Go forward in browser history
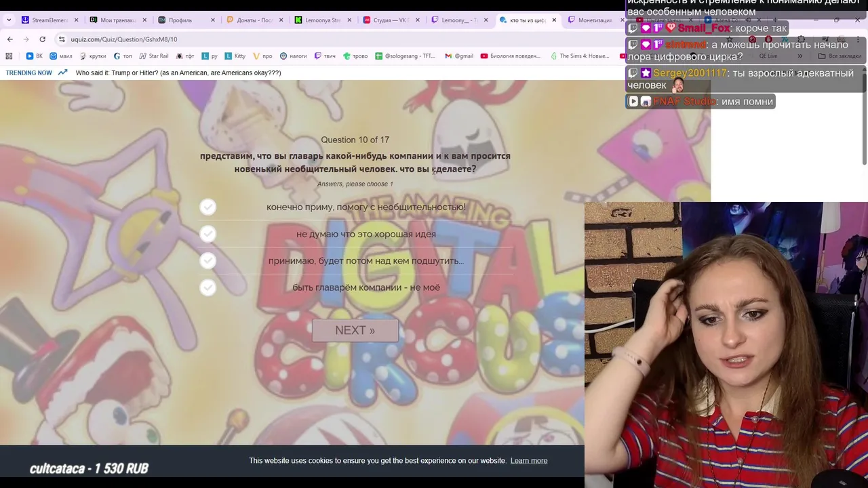868x488 pixels. pyautogui.click(x=26, y=39)
